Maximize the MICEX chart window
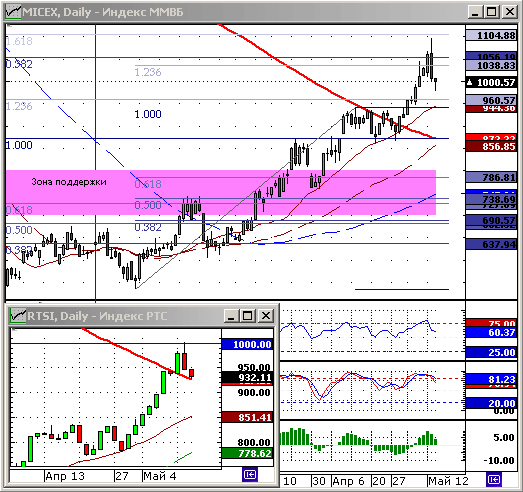523x492 pixels. point(491,12)
